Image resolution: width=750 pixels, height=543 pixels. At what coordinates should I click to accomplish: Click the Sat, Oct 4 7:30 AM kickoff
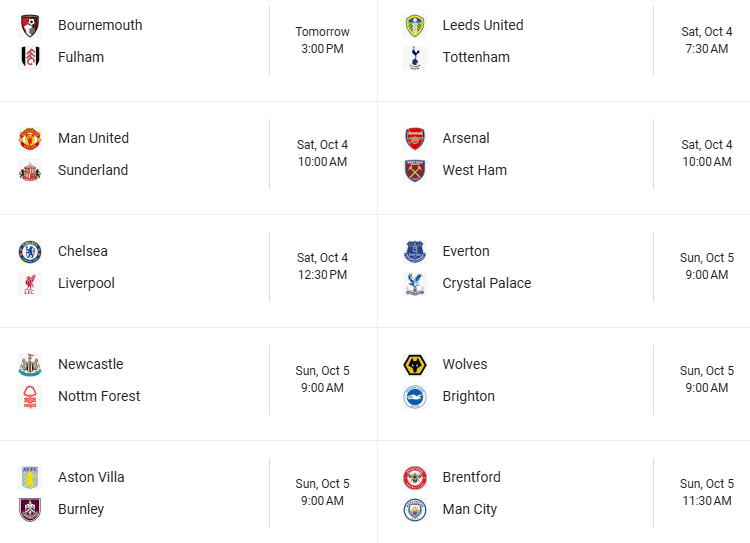tap(707, 41)
